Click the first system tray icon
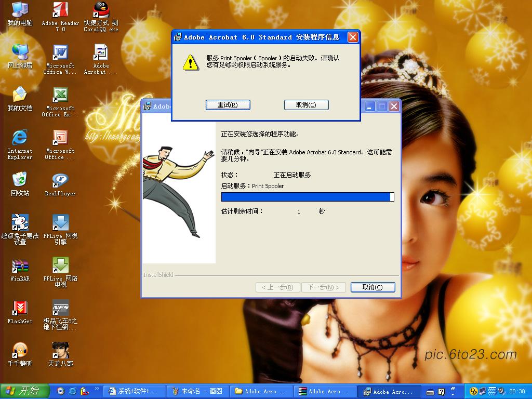Viewport: 532px width, 399px height. pos(474,391)
